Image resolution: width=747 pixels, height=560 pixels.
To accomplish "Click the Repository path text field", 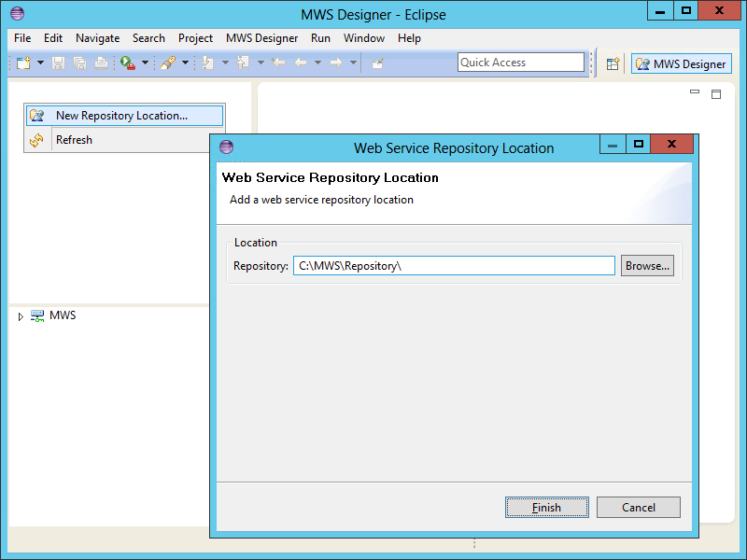I will pos(454,266).
